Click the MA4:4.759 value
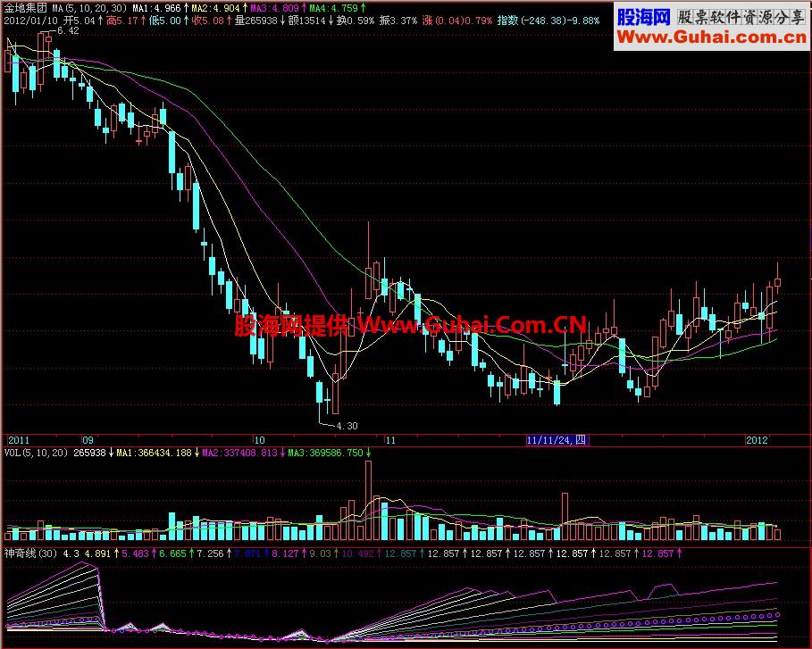 pyautogui.click(x=333, y=8)
